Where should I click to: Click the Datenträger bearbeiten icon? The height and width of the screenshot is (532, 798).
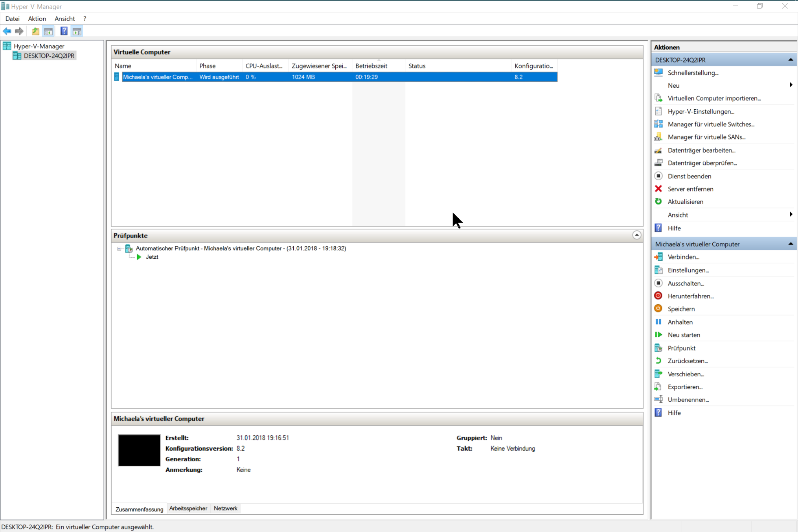[x=658, y=150]
